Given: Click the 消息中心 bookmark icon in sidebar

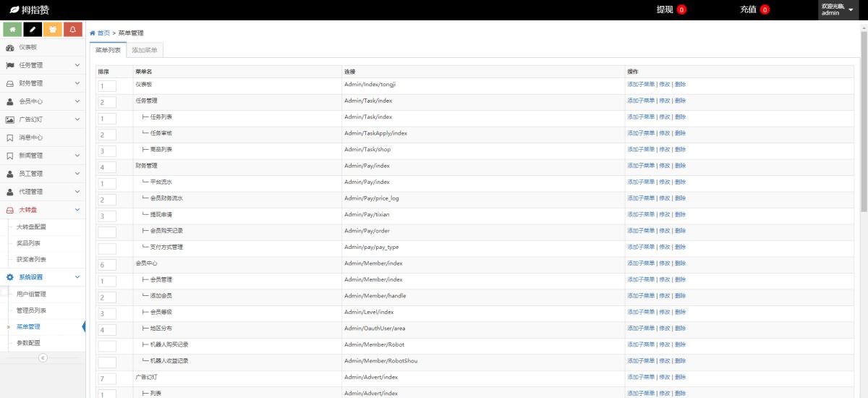Looking at the screenshot, I should click(x=10, y=137).
